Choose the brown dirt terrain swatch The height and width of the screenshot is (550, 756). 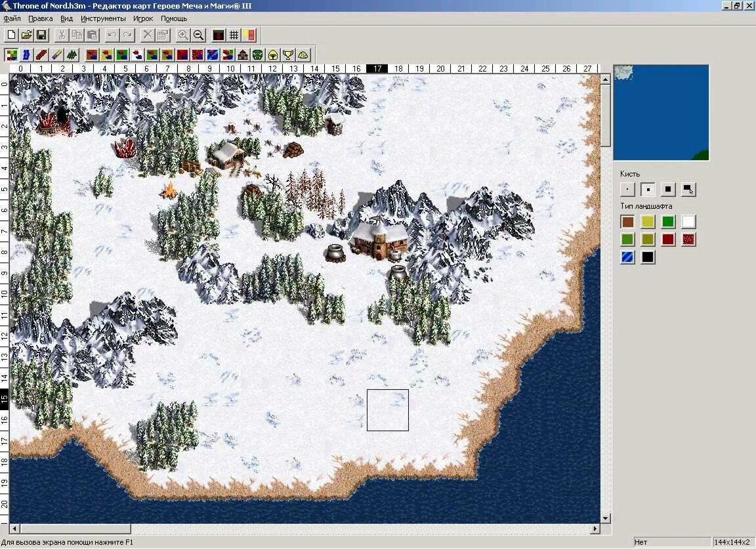point(627,222)
